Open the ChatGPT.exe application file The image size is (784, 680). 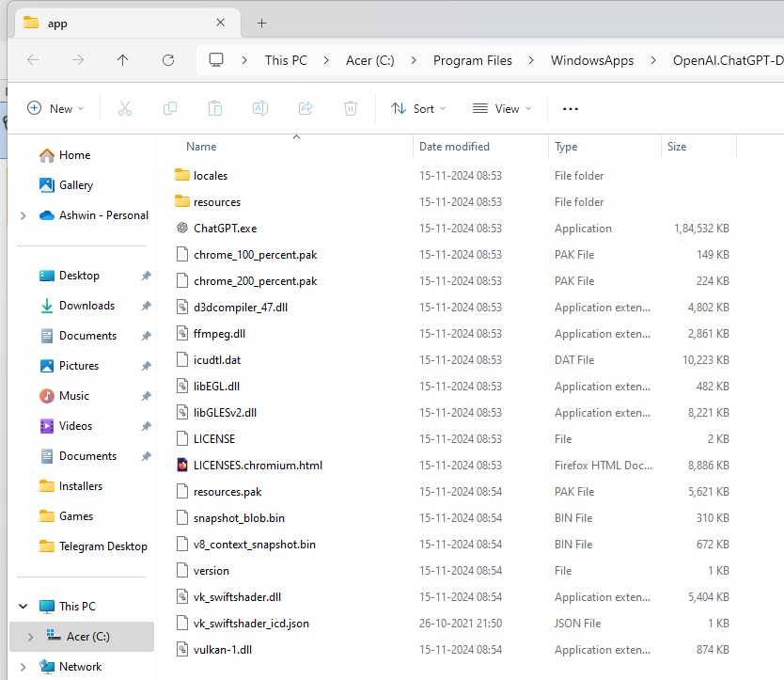(225, 229)
